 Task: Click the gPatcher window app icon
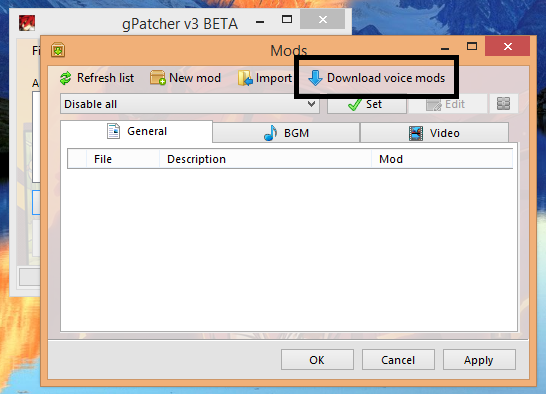coord(27,23)
